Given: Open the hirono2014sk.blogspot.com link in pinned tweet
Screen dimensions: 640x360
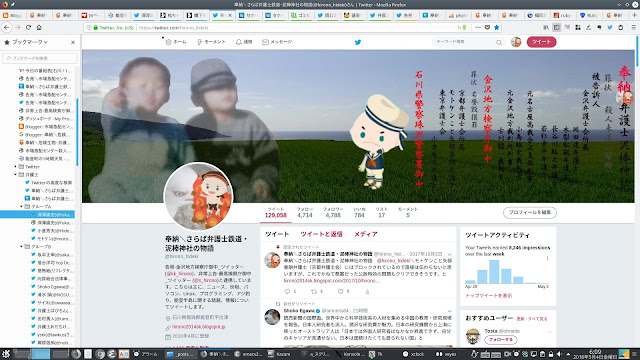Looking at the screenshot, I should [x=332, y=281].
